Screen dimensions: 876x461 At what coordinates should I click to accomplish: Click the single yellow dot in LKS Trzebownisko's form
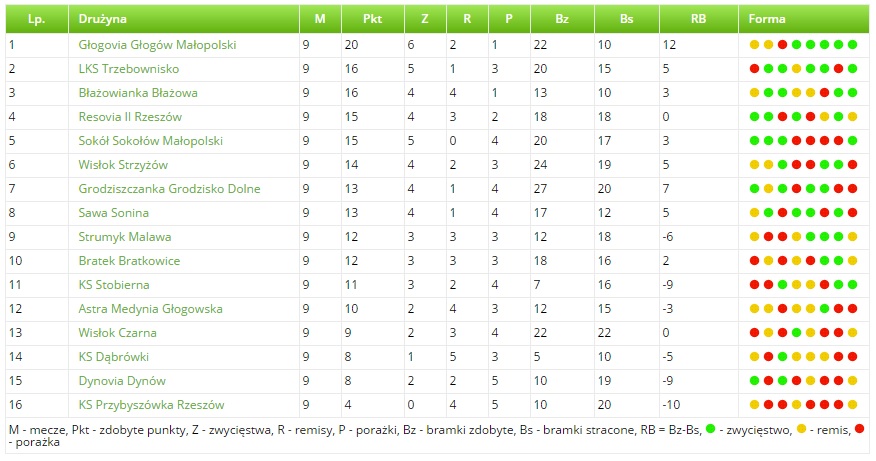[x=797, y=69]
